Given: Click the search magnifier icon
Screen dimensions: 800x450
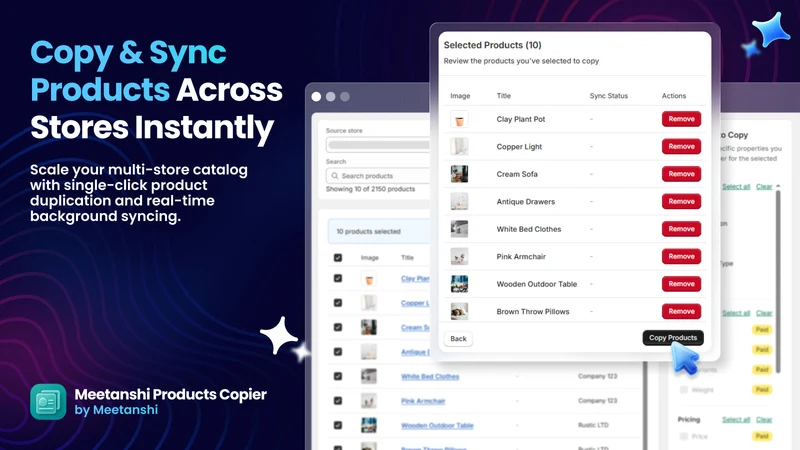Looking at the screenshot, I should pos(335,176).
